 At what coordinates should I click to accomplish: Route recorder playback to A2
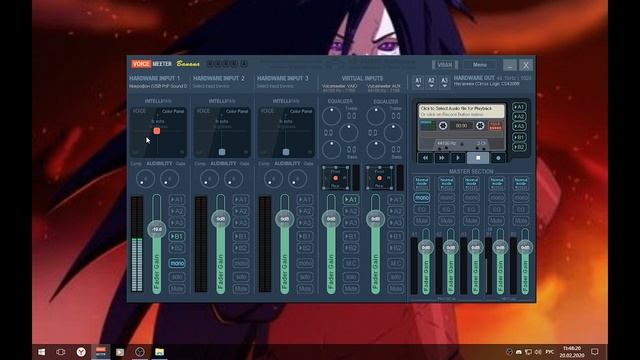[519, 117]
